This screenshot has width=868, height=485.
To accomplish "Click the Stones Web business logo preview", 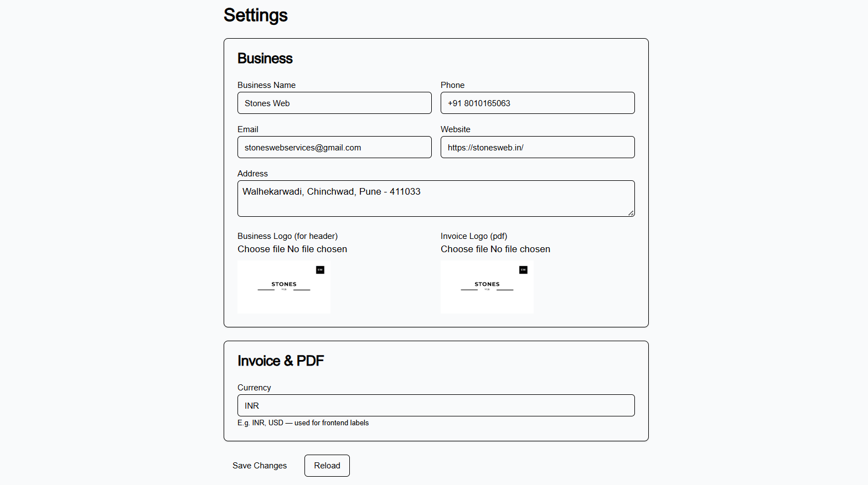I will click(284, 287).
